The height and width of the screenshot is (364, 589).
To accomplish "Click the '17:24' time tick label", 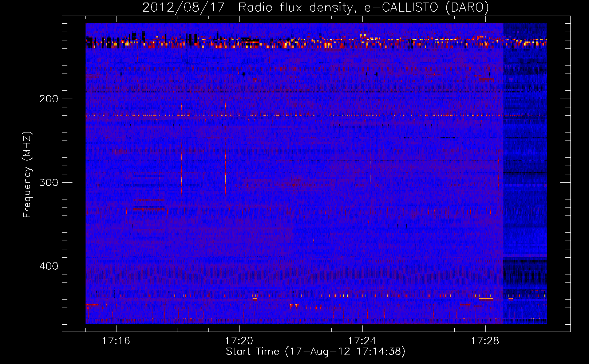I will point(362,341).
